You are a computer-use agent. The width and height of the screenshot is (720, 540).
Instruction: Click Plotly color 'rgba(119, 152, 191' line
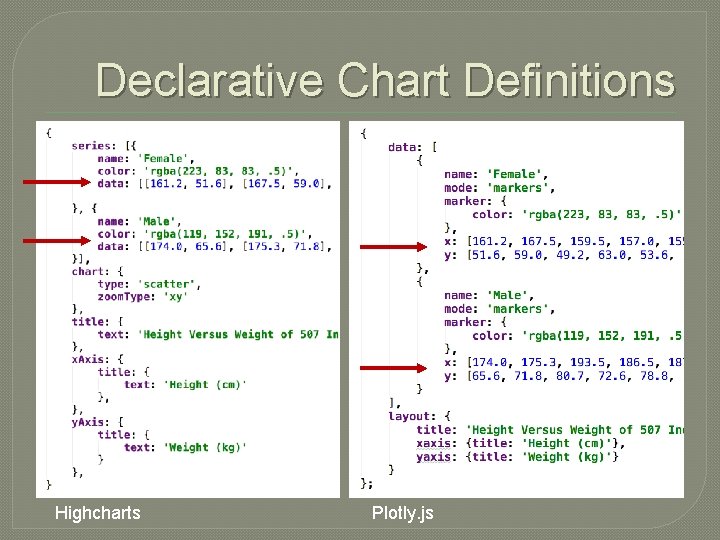(578, 336)
